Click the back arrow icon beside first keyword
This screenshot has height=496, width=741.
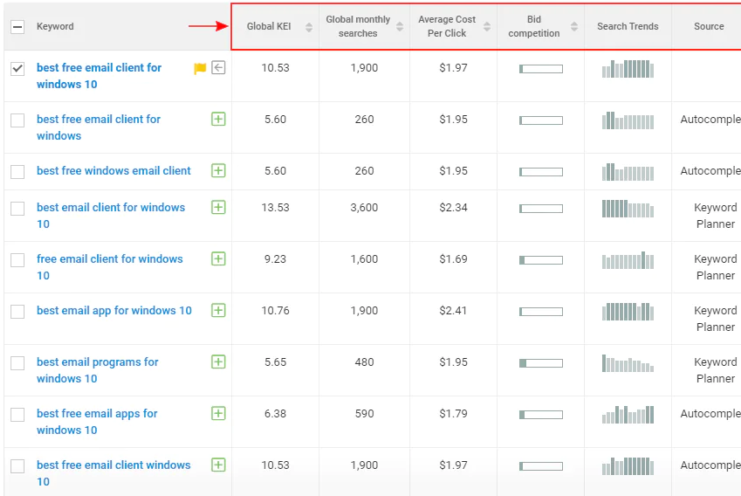219,68
